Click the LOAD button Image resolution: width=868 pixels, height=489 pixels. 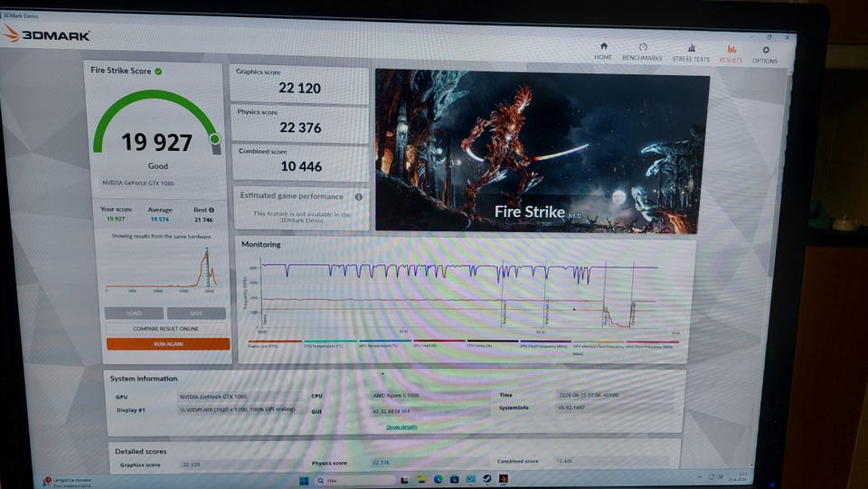(x=134, y=313)
